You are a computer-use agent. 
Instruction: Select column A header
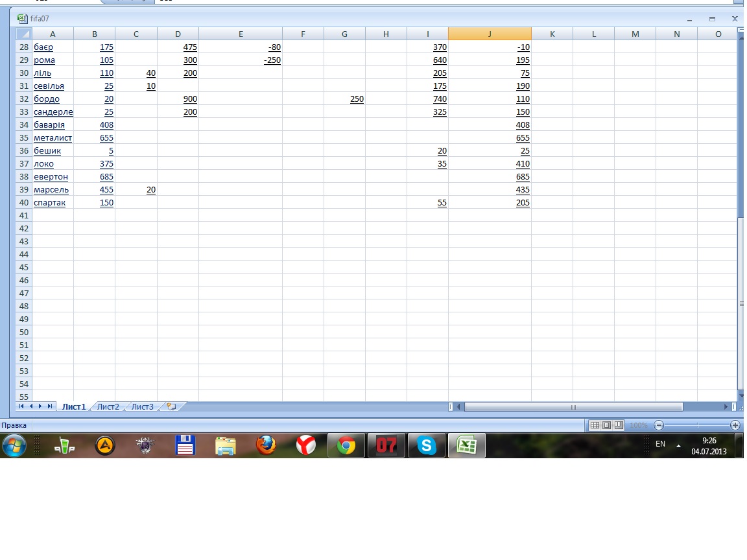coord(53,34)
